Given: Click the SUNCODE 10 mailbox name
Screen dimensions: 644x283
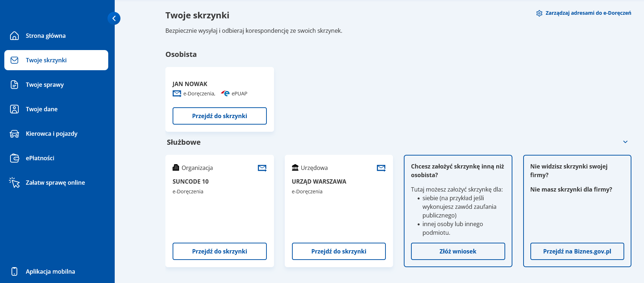Looking at the screenshot, I should [191, 181].
